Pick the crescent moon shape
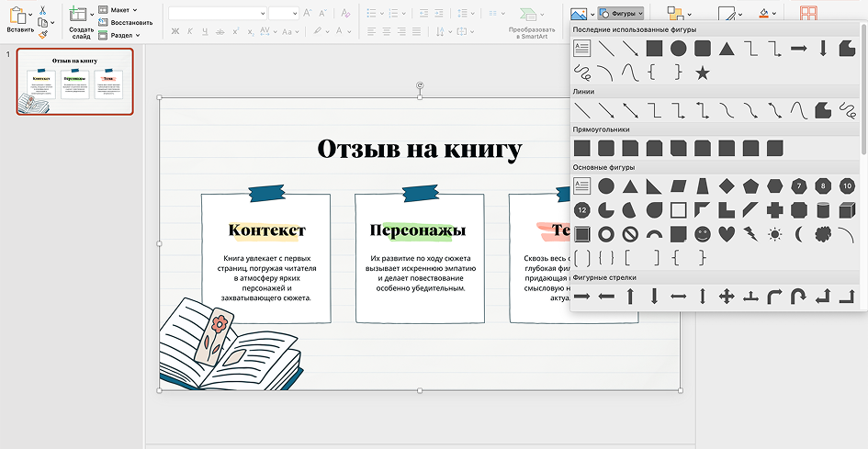Image resolution: width=868 pixels, height=449 pixels. point(798,233)
